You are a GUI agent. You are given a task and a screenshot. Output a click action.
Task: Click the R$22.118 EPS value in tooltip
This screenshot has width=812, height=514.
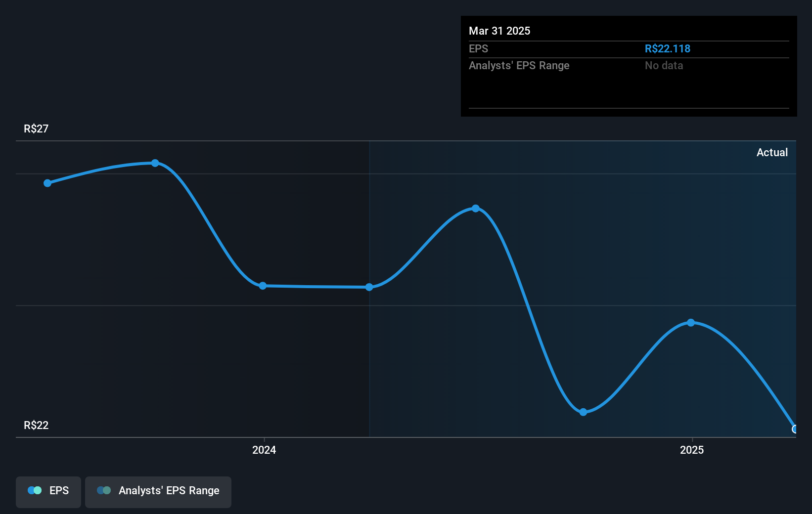point(668,49)
